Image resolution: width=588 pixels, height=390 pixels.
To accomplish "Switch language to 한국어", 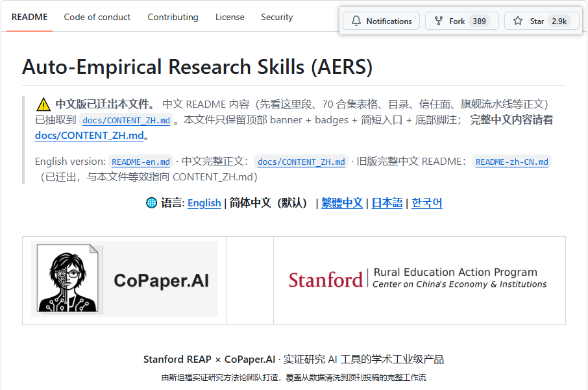I will [427, 203].
